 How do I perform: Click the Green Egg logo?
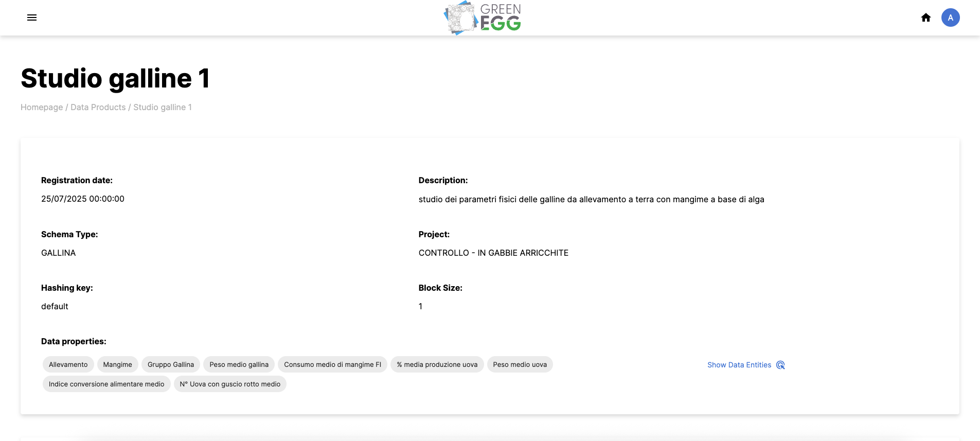click(x=483, y=18)
